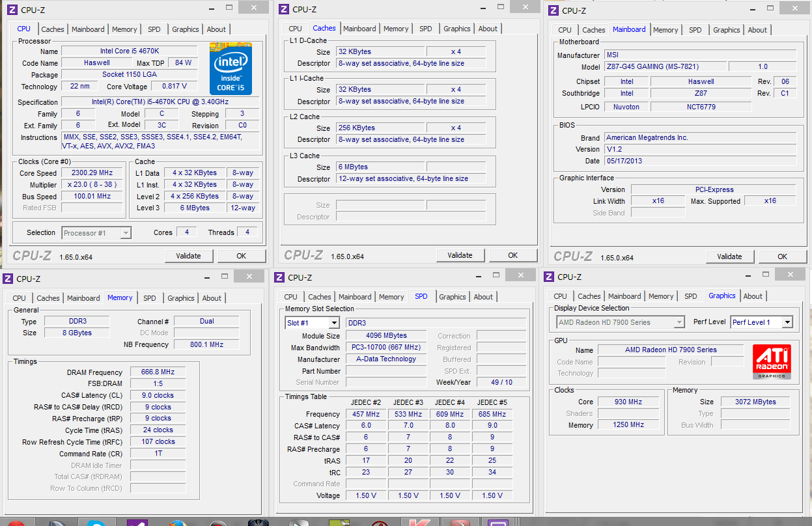Image resolution: width=812 pixels, height=526 pixels.
Task: Click the Core Speed 2300.29 MHz value
Action: pyautogui.click(x=92, y=173)
